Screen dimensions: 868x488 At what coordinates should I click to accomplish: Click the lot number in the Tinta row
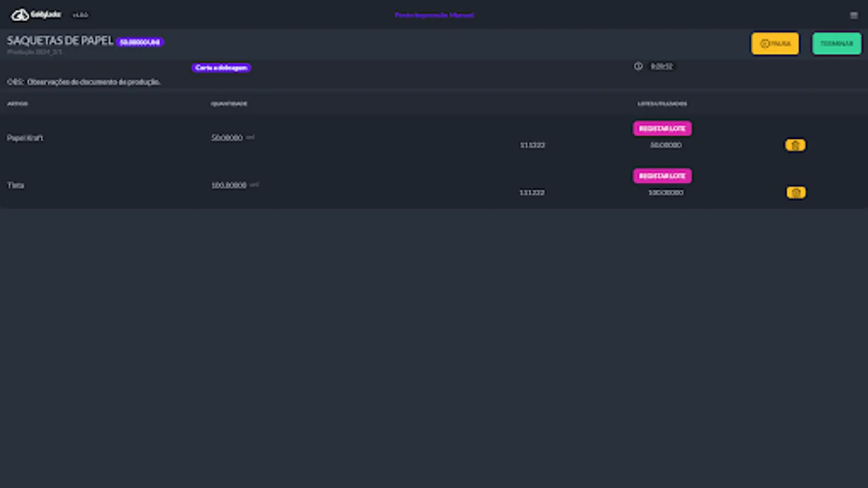click(532, 192)
